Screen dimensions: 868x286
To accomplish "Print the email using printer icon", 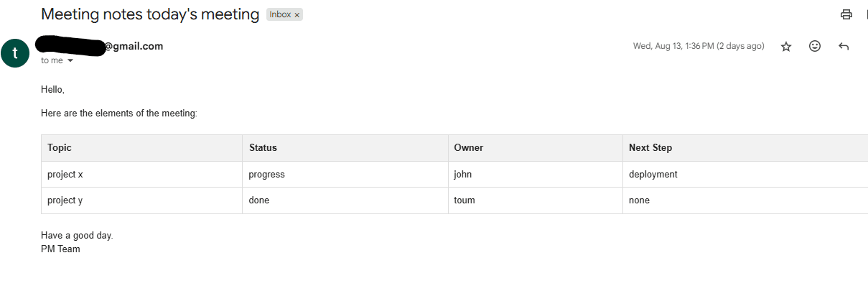I will tap(846, 14).
